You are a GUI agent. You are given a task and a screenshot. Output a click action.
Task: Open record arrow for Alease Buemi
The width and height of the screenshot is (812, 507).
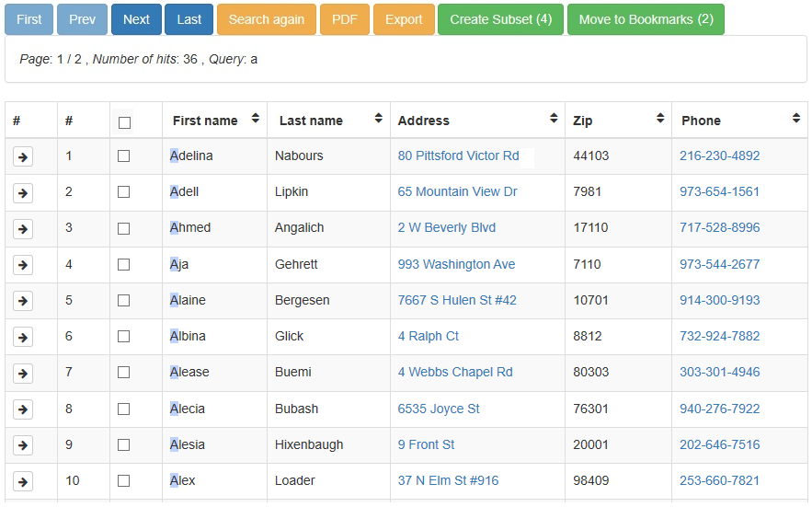click(x=23, y=373)
